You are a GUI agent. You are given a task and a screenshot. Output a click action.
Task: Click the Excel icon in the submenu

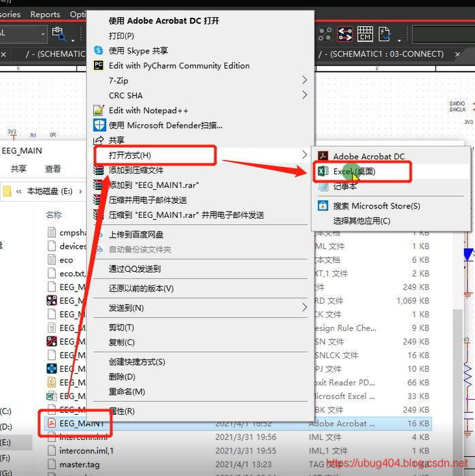[323, 171]
